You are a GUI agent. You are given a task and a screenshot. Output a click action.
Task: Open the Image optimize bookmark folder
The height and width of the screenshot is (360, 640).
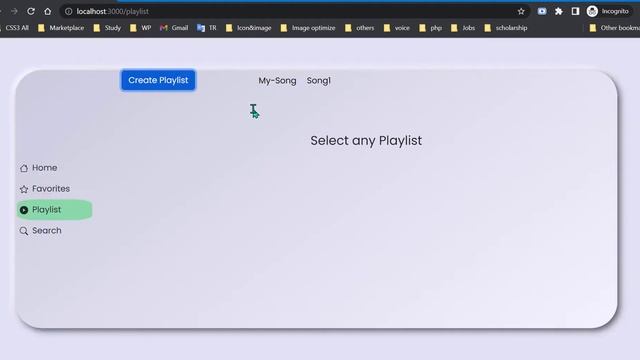click(x=308, y=28)
